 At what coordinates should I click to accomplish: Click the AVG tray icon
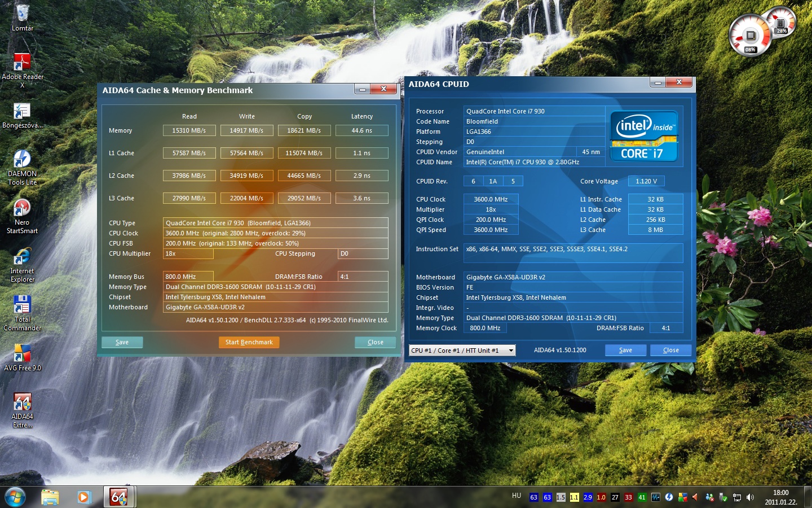coord(683,497)
